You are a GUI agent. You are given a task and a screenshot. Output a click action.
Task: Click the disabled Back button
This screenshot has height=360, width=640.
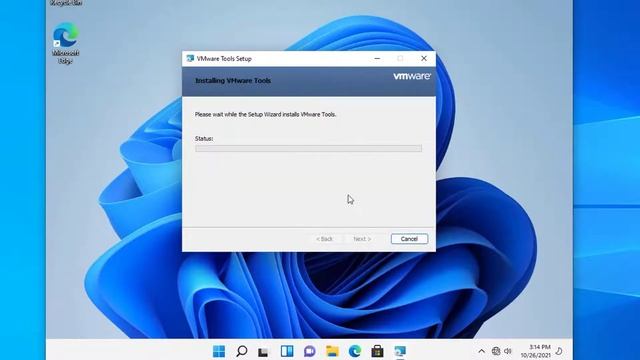pos(324,239)
